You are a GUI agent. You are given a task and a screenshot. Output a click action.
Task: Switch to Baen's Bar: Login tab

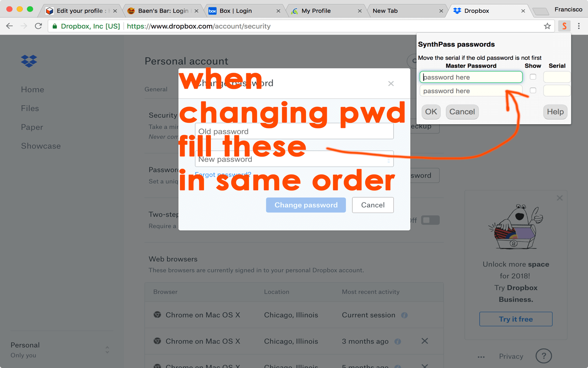pos(164,11)
